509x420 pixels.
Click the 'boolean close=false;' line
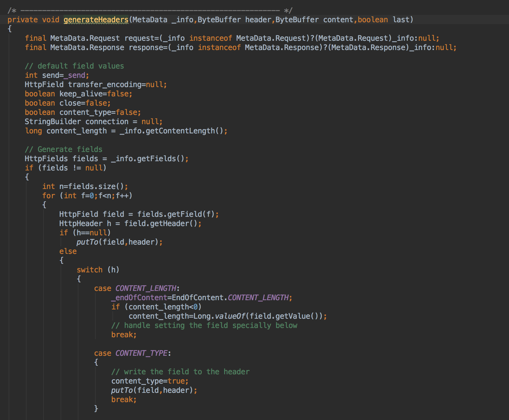click(x=68, y=103)
